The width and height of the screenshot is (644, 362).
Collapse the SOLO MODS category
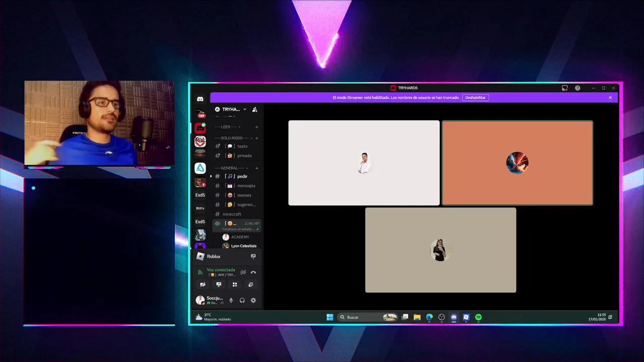(x=233, y=138)
